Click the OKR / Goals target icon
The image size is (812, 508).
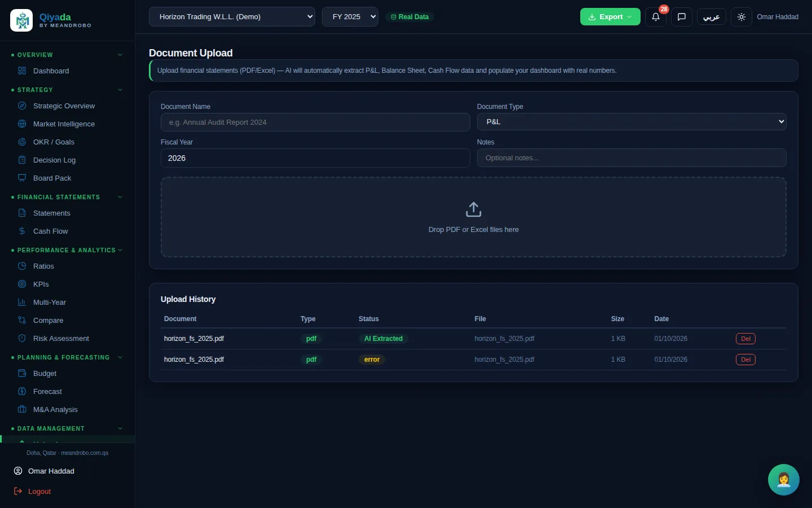click(22, 142)
